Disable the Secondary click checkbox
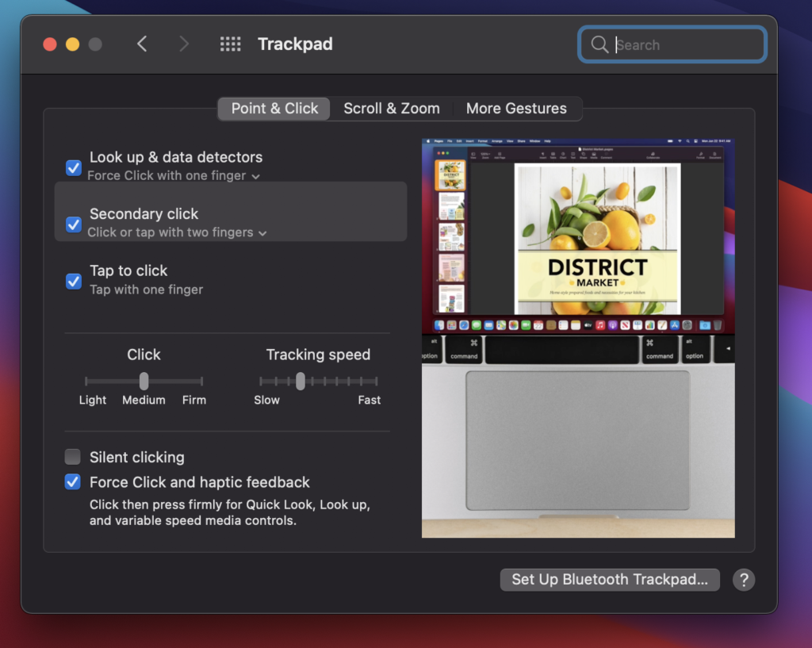 (x=74, y=224)
